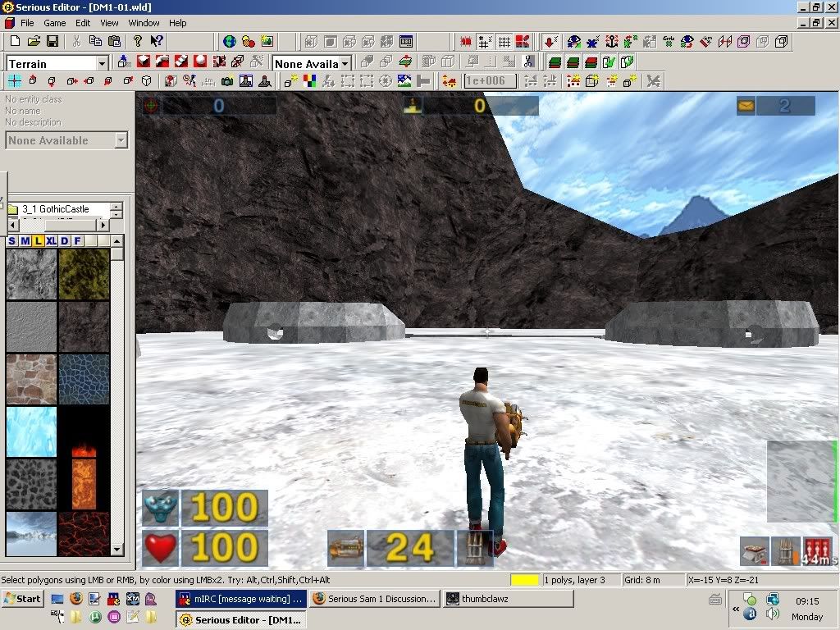This screenshot has height=630, width=840.
Task: Switch to thumbclawz taskbar window
Action: 509,598
